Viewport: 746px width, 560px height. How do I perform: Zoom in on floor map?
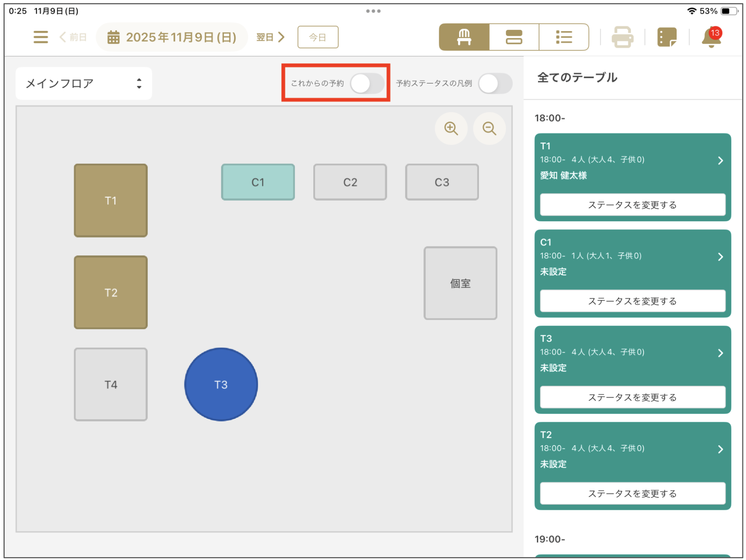pyautogui.click(x=451, y=128)
